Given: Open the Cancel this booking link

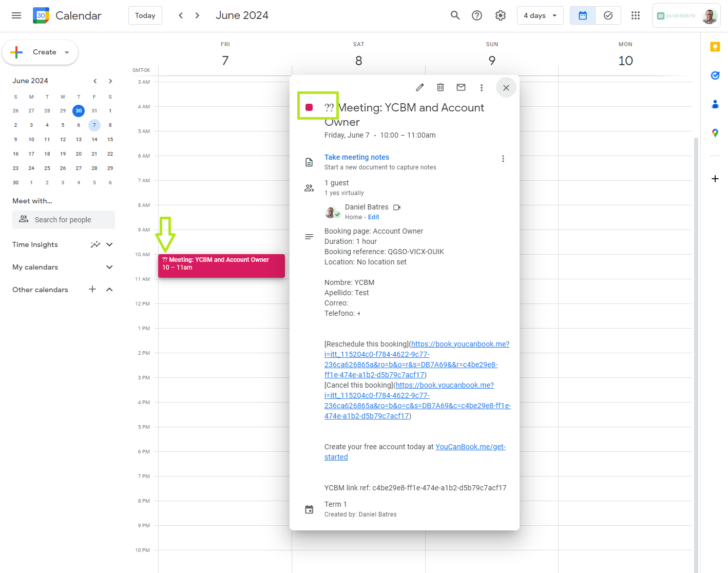Looking at the screenshot, I should (417, 400).
